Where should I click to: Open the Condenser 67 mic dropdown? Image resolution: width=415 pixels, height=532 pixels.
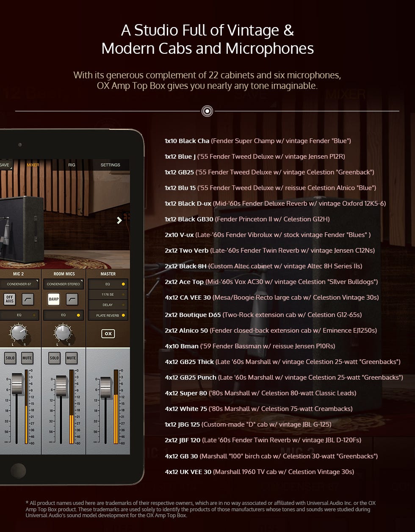coord(19,284)
